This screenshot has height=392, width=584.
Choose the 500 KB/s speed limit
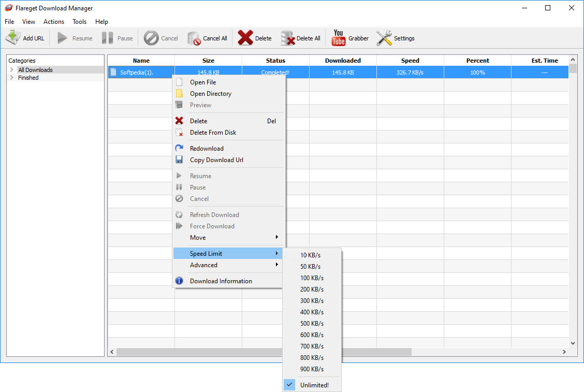pos(311,324)
